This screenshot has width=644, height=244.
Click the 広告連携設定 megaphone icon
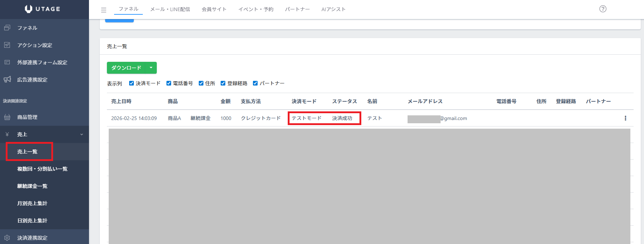[x=7, y=79]
